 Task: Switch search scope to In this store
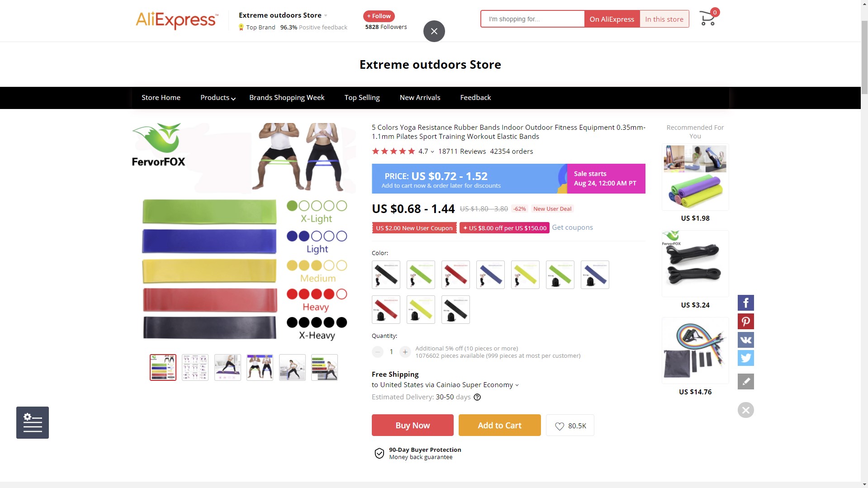(664, 19)
